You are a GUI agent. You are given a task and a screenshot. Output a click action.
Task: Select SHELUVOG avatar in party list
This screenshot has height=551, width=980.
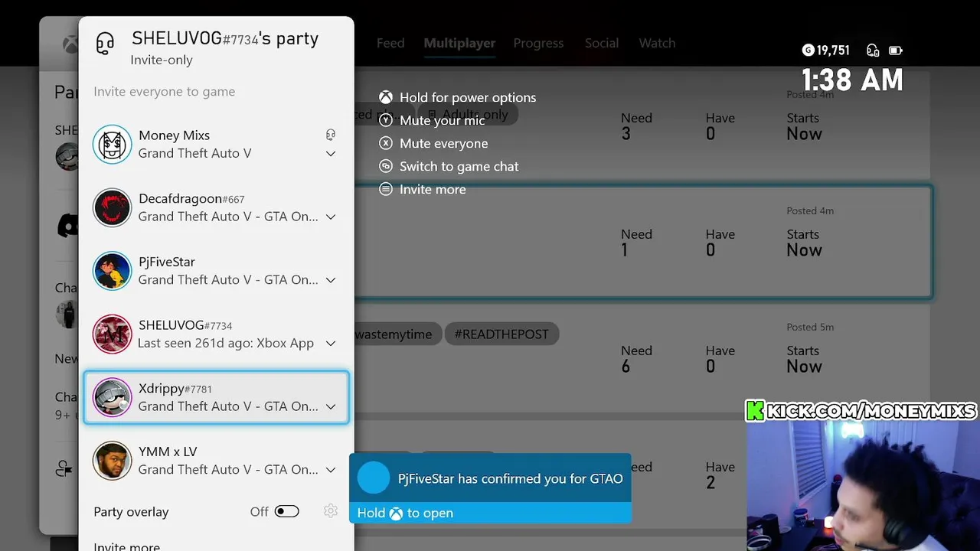point(113,334)
